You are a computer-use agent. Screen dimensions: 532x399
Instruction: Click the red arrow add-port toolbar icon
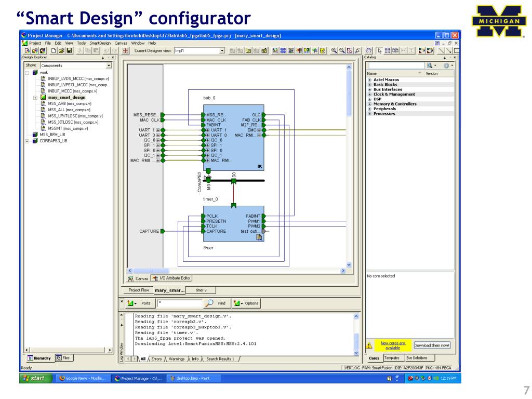click(299, 50)
